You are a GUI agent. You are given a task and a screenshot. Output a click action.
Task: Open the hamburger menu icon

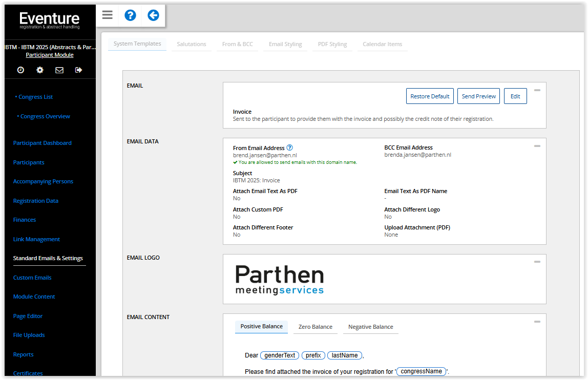tap(107, 15)
